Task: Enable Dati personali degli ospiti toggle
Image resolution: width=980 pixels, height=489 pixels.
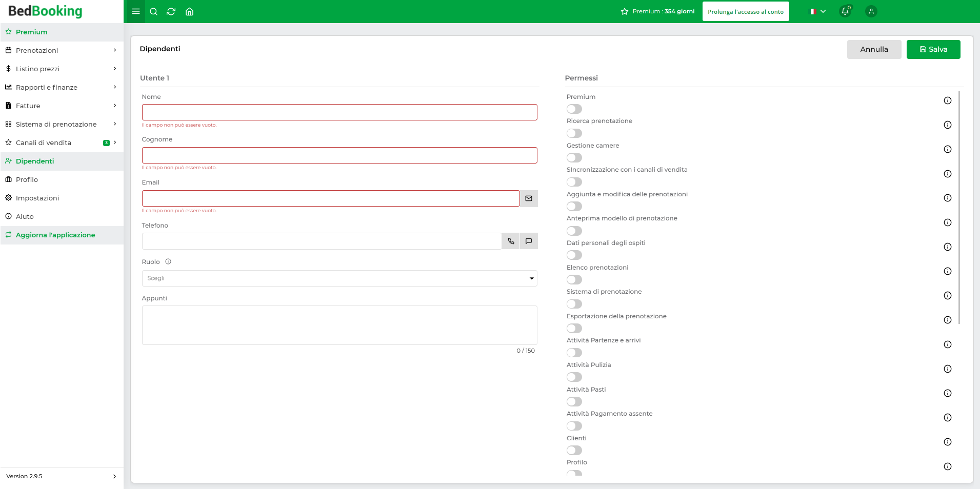Action: [574, 255]
